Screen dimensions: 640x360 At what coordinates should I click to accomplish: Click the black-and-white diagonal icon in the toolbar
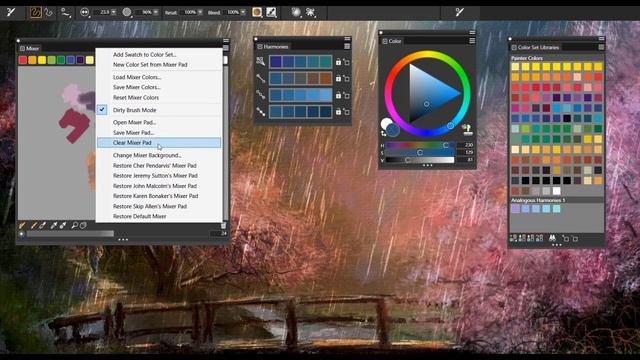coord(271,12)
